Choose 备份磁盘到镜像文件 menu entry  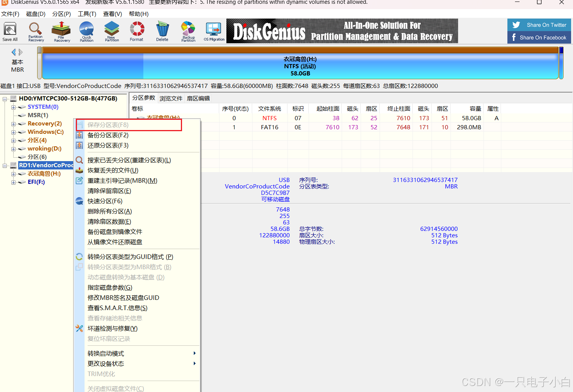click(x=137, y=232)
